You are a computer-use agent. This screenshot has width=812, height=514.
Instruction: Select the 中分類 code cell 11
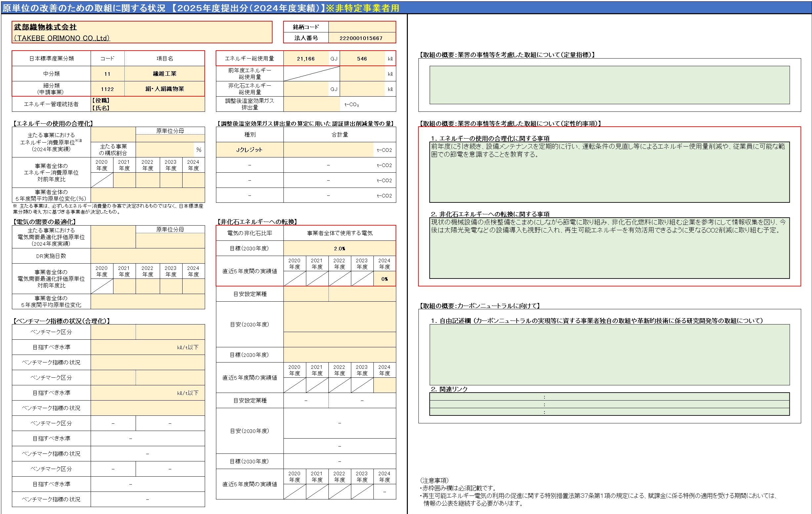pos(107,74)
